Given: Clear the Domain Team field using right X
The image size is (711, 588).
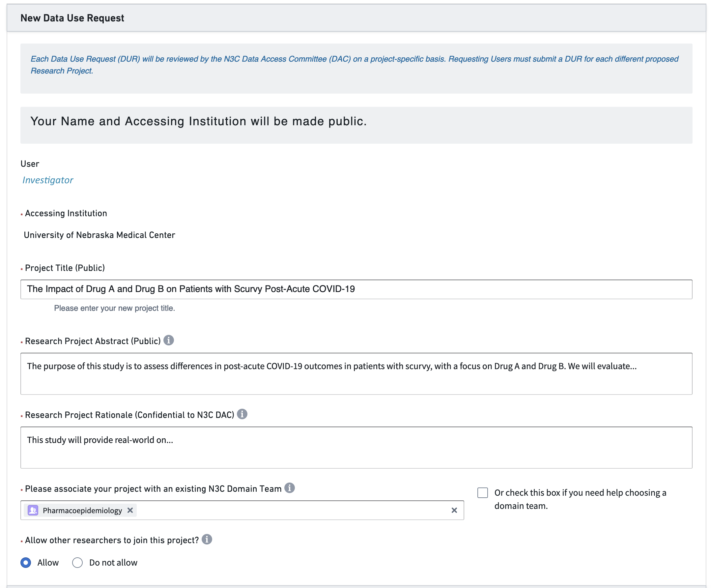Looking at the screenshot, I should coord(454,510).
